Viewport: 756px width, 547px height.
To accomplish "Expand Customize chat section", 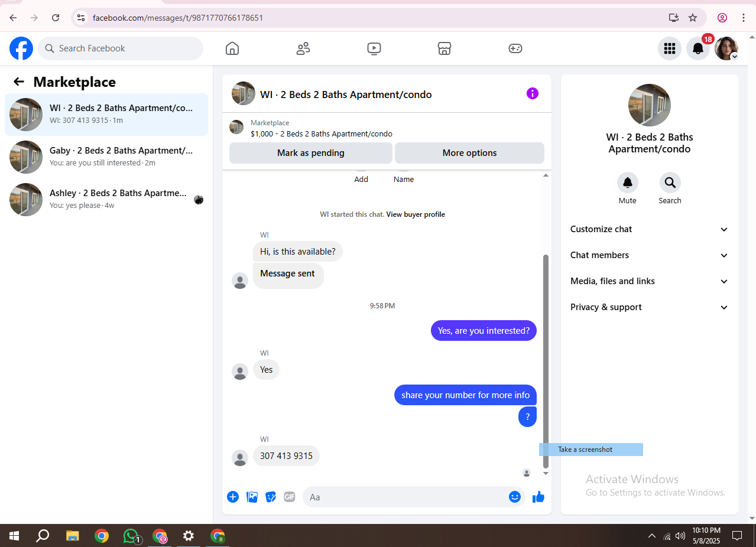I will (x=649, y=229).
